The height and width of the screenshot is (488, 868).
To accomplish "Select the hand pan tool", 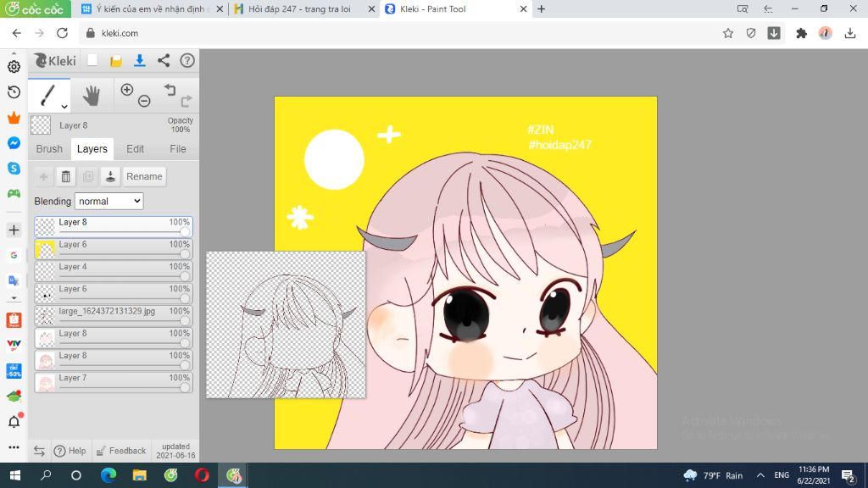I will click(x=92, y=96).
